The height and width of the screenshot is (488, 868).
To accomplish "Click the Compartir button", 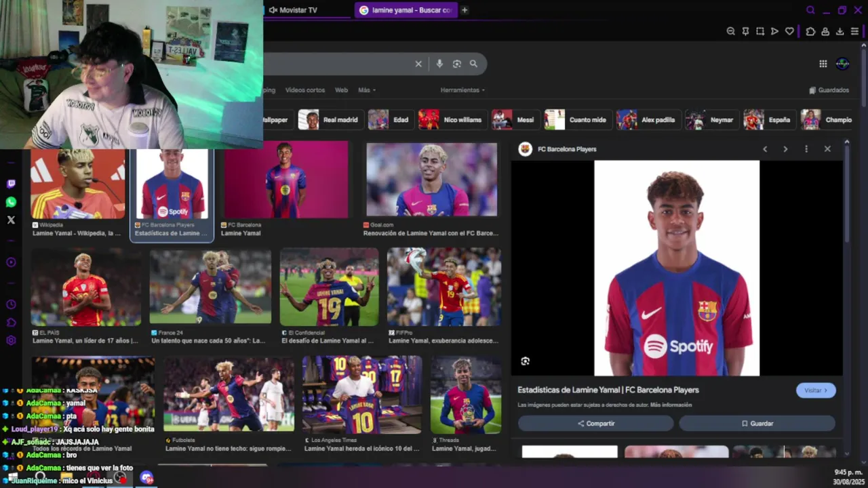I will tap(596, 424).
